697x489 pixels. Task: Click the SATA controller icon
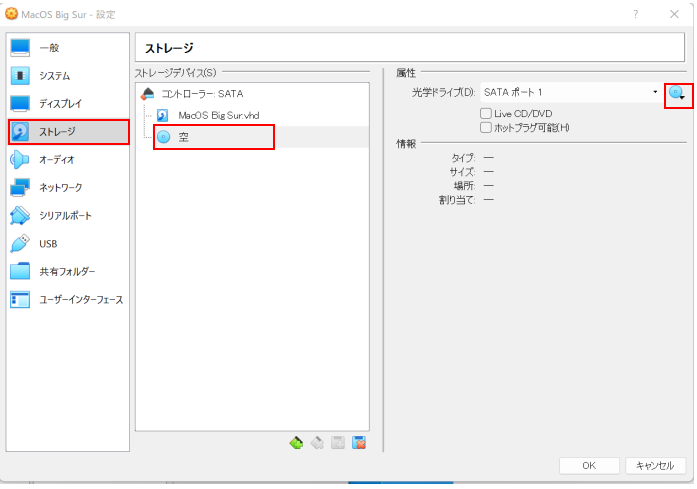tap(148, 94)
